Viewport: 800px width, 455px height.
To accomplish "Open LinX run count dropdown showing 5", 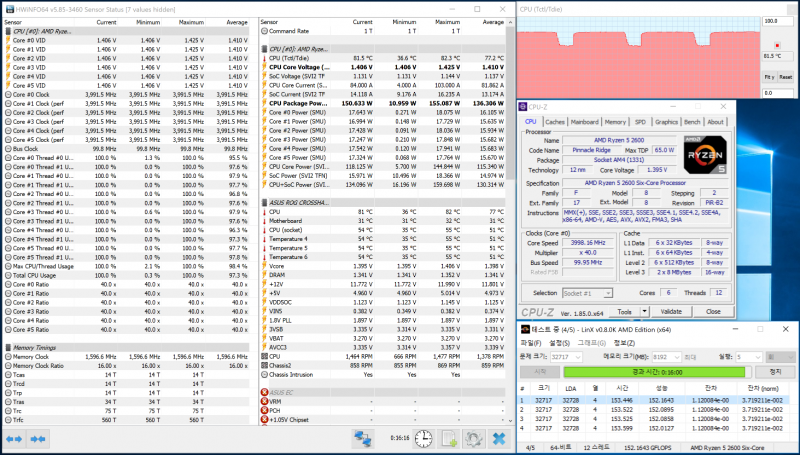I will [x=758, y=357].
